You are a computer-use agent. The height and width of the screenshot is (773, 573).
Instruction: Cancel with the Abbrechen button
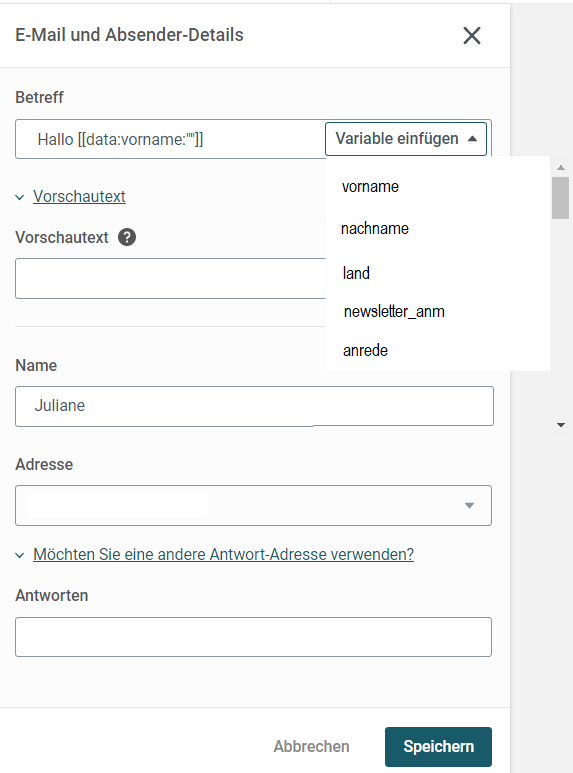coord(312,746)
